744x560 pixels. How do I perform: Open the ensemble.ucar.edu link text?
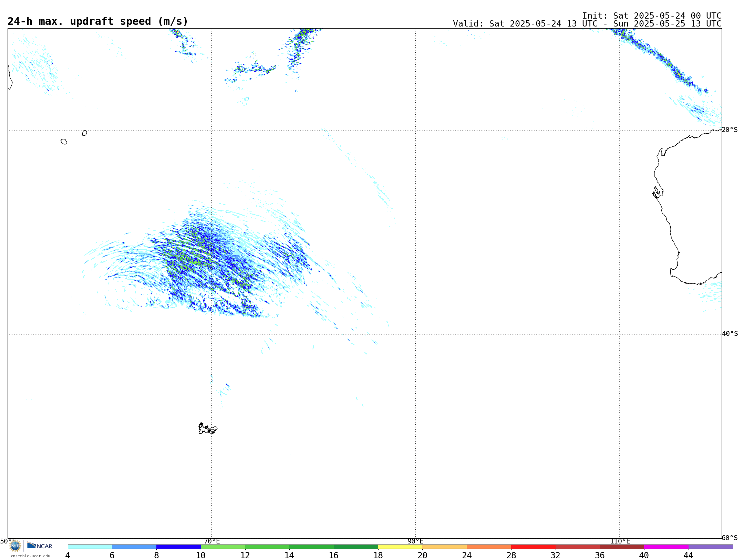[x=31, y=556]
